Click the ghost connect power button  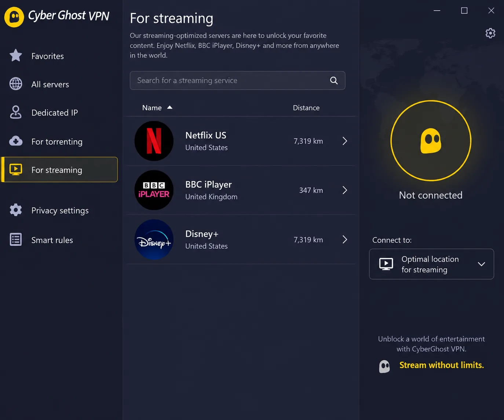click(x=431, y=140)
